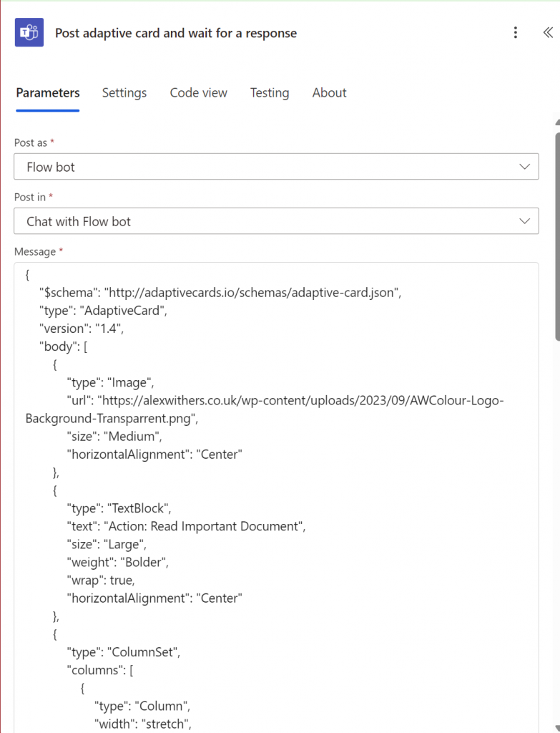Collapse the panel using the double-chevron icon
The height and width of the screenshot is (733, 560).
tap(547, 32)
